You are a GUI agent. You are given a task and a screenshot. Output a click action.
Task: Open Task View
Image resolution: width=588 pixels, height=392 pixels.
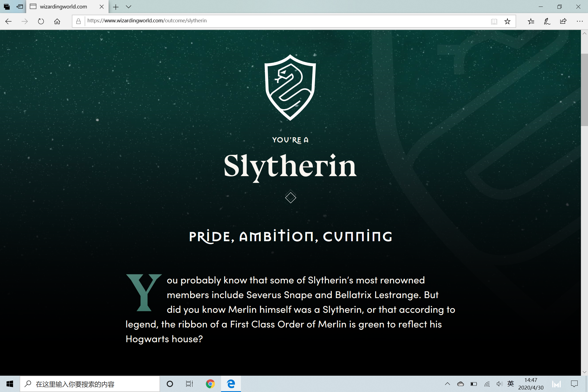[x=189, y=384]
